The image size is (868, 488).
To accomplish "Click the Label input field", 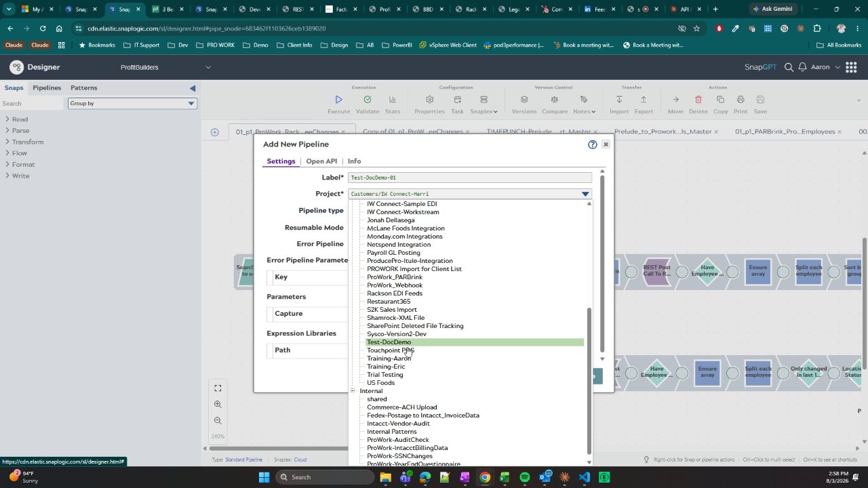I will click(470, 178).
